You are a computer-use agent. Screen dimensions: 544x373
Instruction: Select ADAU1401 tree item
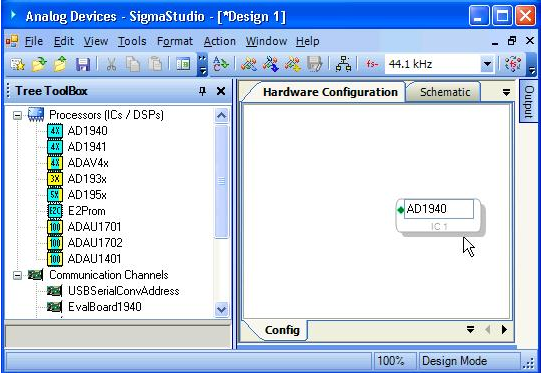tap(94, 259)
